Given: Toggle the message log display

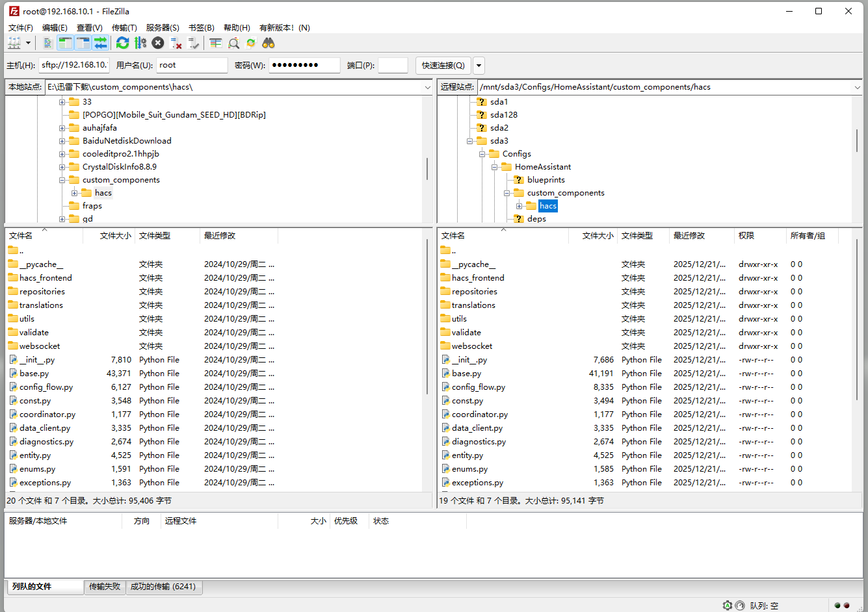Looking at the screenshot, I should pyautogui.click(x=47, y=43).
